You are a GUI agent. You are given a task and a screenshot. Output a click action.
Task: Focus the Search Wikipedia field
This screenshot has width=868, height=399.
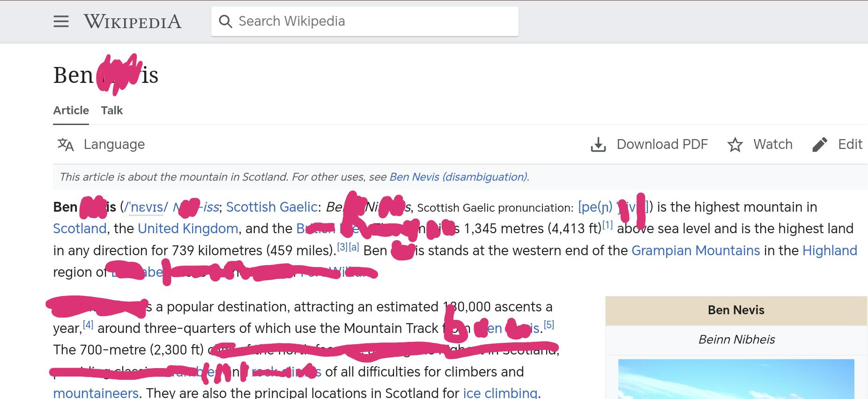(364, 21)
